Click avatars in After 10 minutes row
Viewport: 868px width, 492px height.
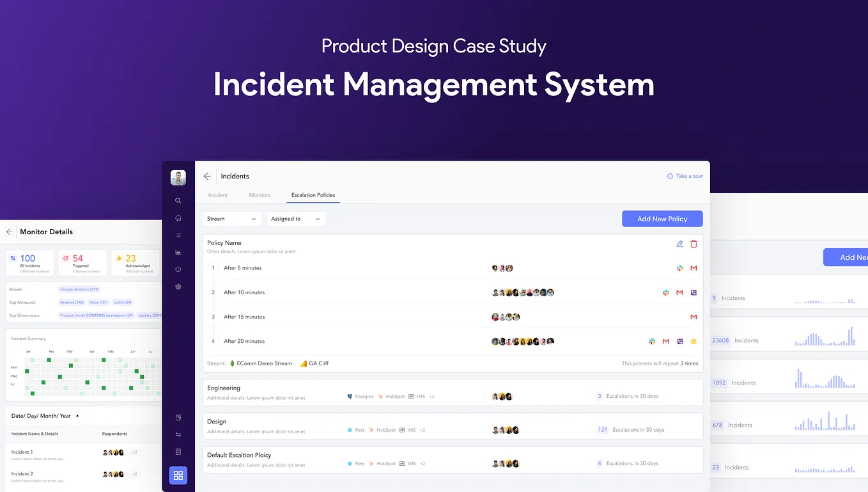click(x=523, y=292)
